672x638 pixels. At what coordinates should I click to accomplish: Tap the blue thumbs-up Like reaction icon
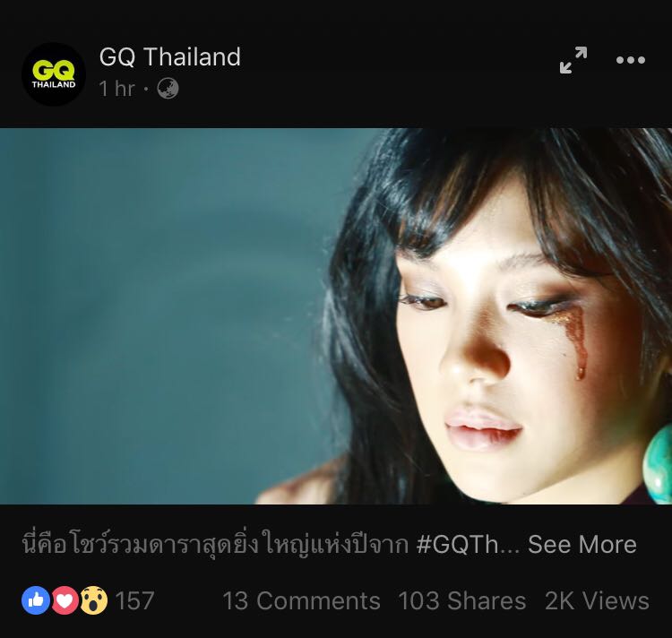pos(36,600)
